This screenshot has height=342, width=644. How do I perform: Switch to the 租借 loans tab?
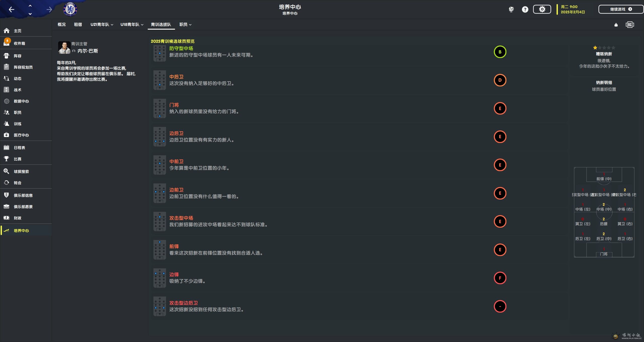(78, 24)
